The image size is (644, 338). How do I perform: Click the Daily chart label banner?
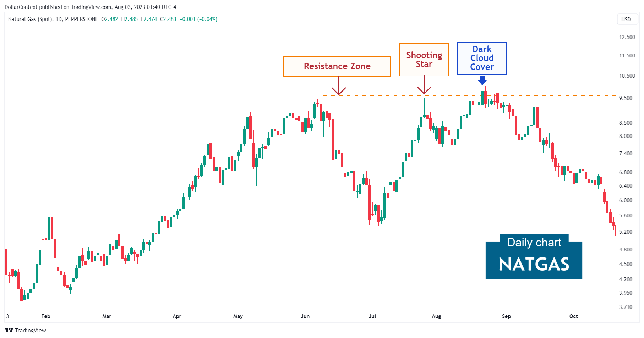[x=534, y=243]
